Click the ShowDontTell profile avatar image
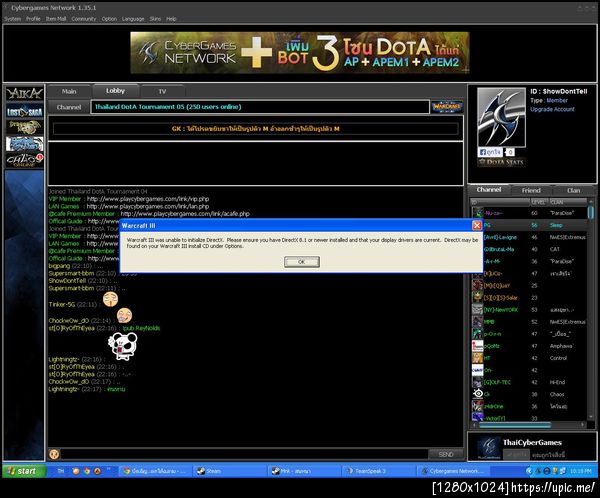This screenshot has height=498, width=600. (501, 117)
